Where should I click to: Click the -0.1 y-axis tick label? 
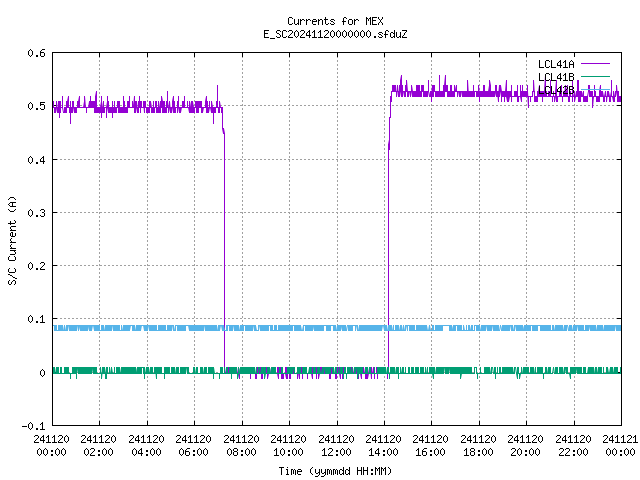(x=33, y=426)
